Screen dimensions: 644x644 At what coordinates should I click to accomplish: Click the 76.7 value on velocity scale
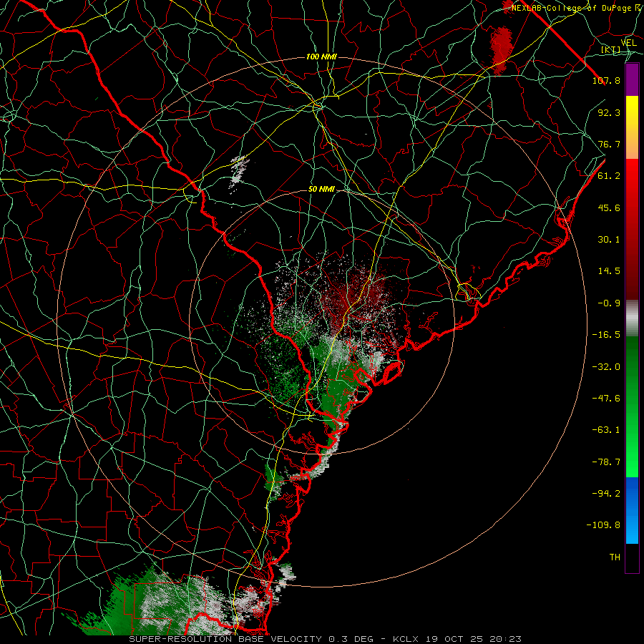(609, 144)
